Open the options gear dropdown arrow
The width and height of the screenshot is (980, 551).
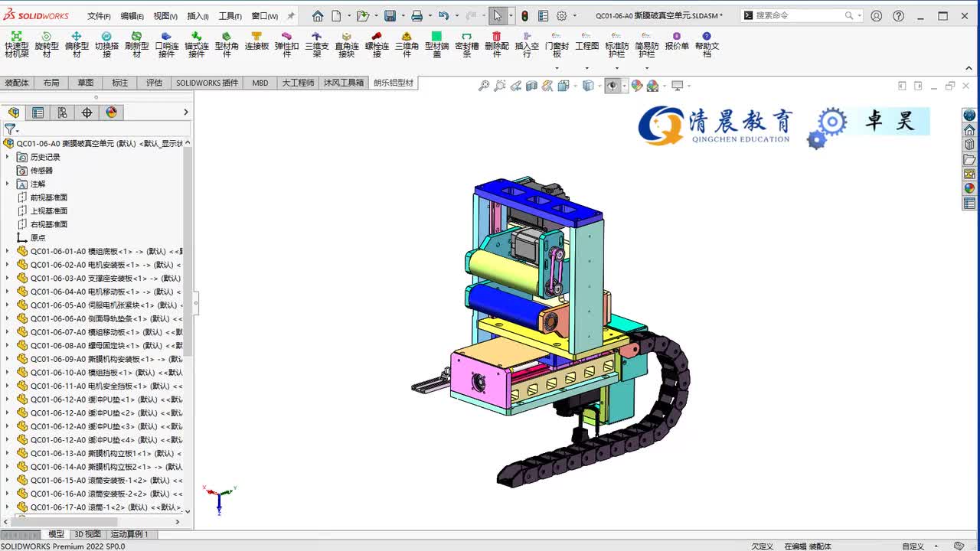[x=573, y=15]
